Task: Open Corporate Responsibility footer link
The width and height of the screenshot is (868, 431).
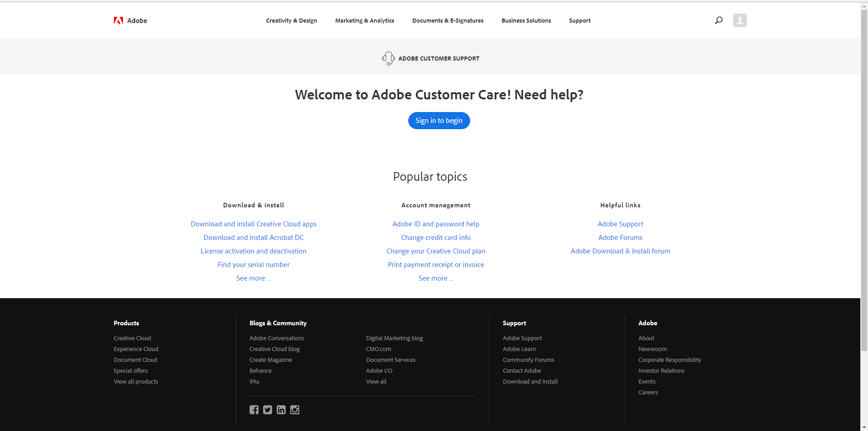Action: coord(670,360)
